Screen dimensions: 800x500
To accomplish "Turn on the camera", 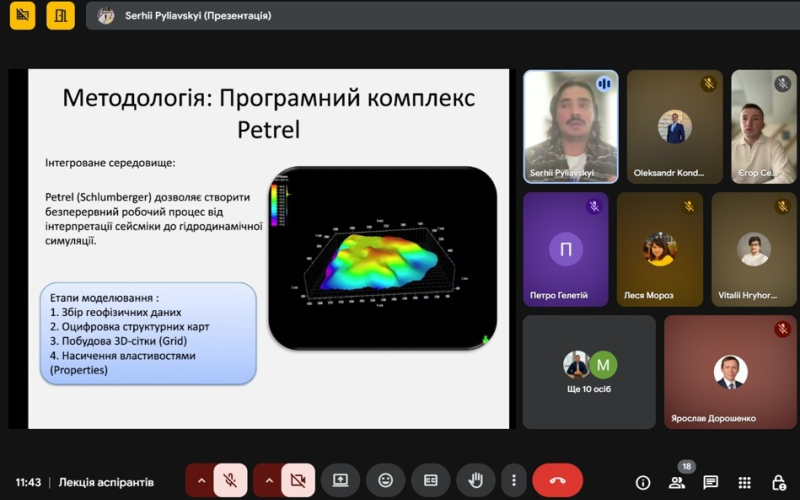I will (298, 480).
